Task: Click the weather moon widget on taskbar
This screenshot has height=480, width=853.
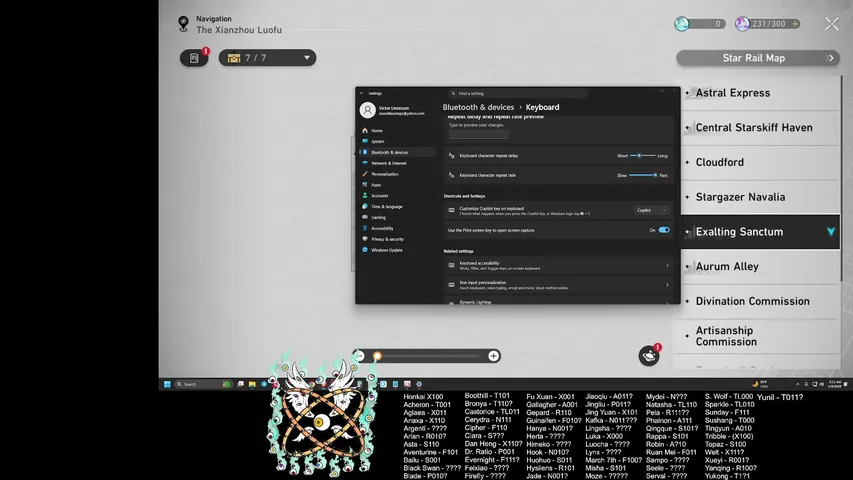Action: click(x=760, y=384)
